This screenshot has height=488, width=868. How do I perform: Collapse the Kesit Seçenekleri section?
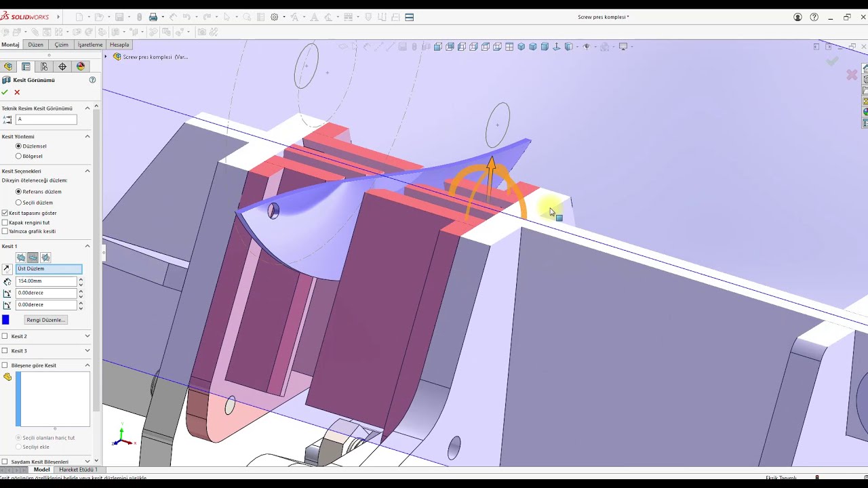click(87, 171)
